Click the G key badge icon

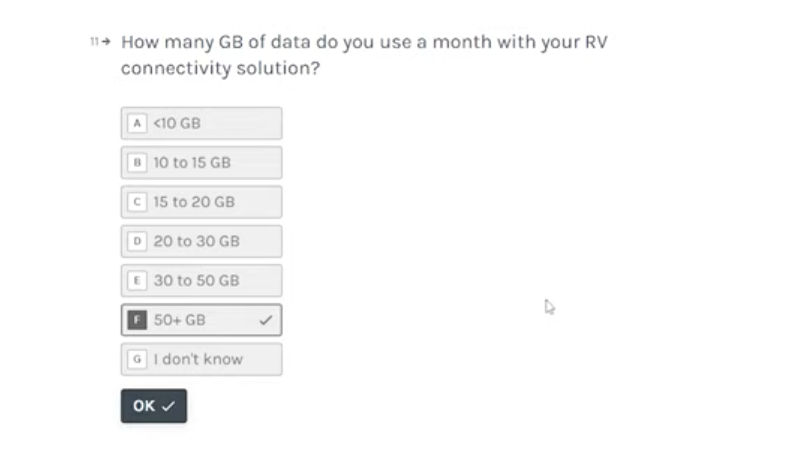pos(137,359)
